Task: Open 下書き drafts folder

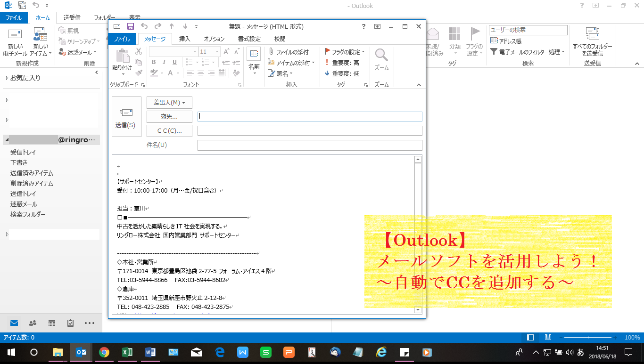Action: [19, 162]
